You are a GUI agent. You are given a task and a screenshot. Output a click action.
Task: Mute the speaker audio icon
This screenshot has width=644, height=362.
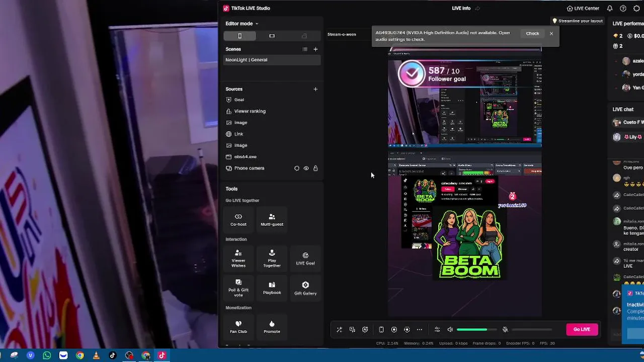tap(450, 330)
